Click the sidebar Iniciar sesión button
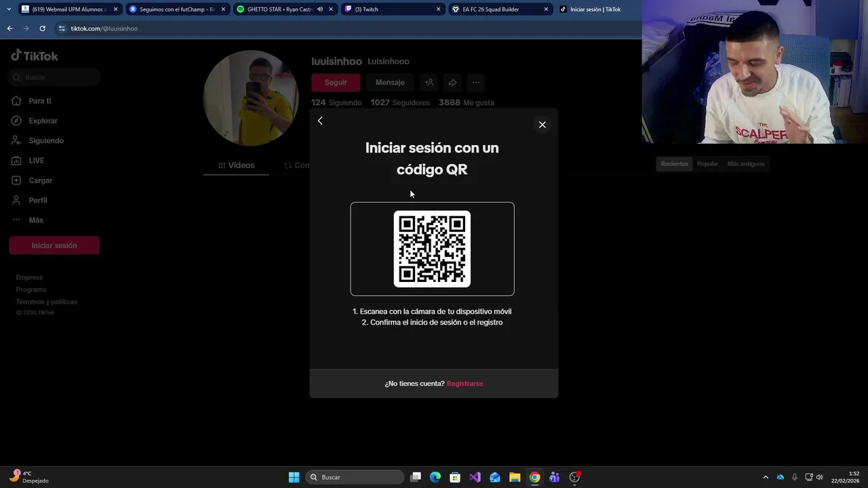Screen dimensions: 868x488 point(54,245)
